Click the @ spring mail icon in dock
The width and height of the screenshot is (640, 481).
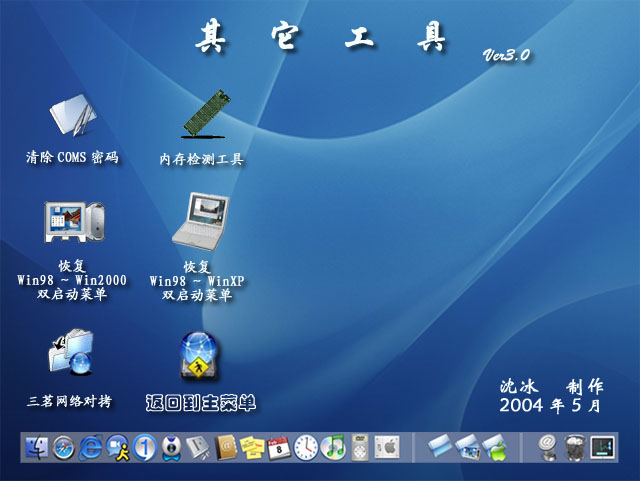[x=548, y=448]
